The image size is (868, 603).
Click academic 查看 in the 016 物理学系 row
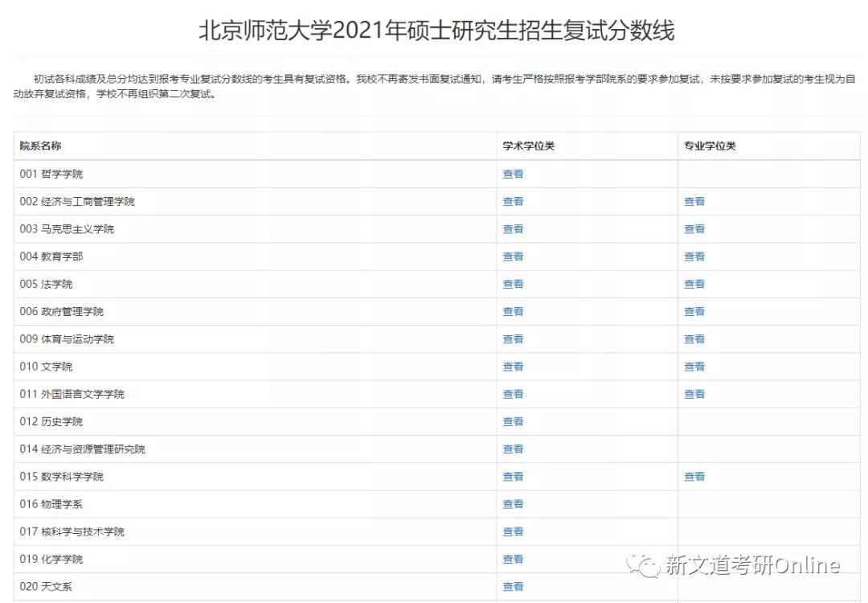click(513, 504)
